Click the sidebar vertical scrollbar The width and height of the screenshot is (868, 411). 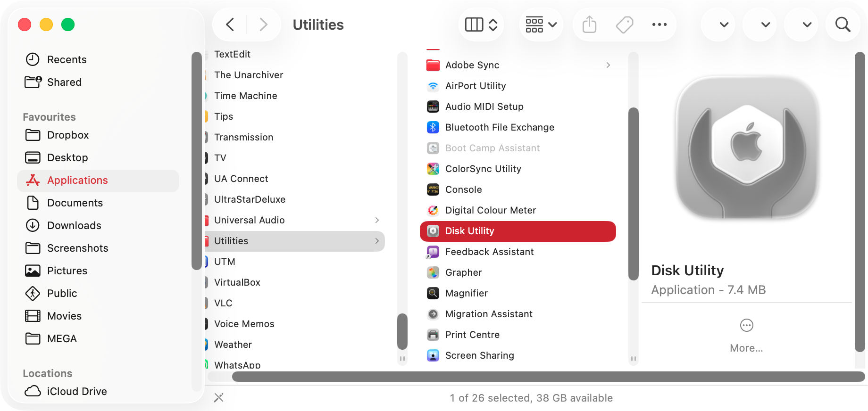click(196, 161)
